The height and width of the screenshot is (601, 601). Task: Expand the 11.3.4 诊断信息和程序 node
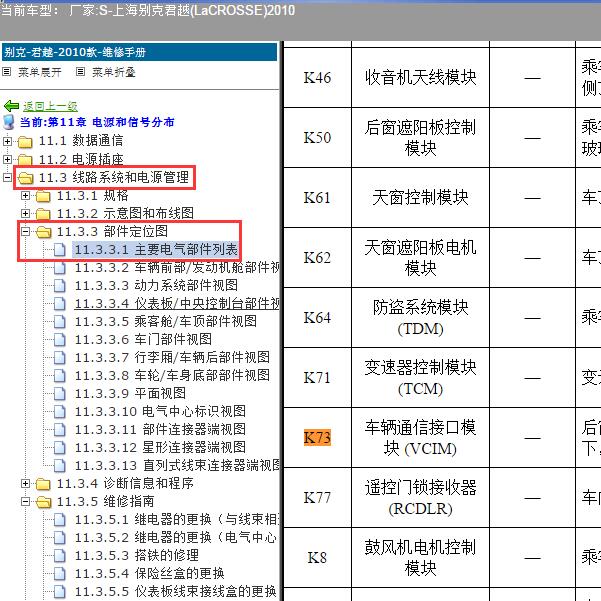pyautogui.click(x=25, y=483)
